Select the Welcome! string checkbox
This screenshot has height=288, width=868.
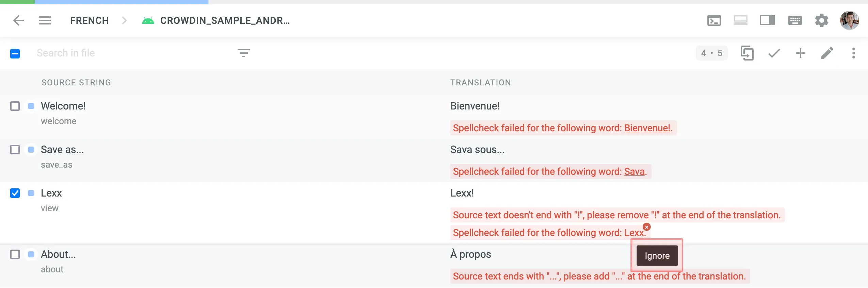point(15,106)
